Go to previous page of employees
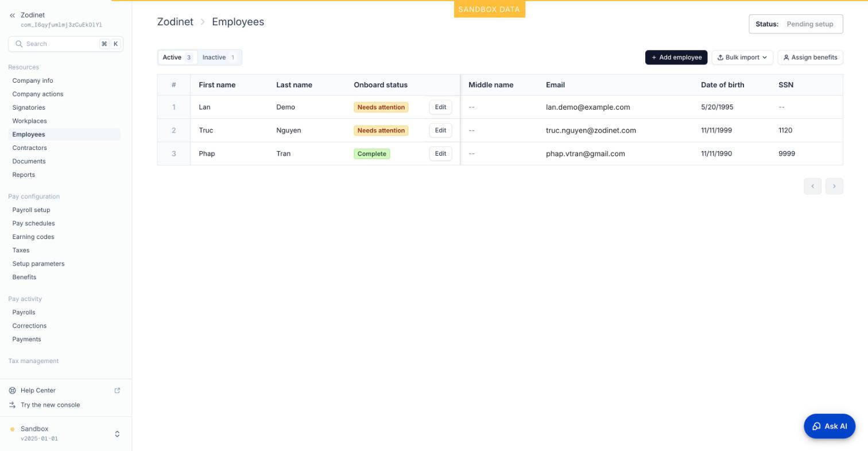The image size is (868, 451). click(x=812, y=186)
